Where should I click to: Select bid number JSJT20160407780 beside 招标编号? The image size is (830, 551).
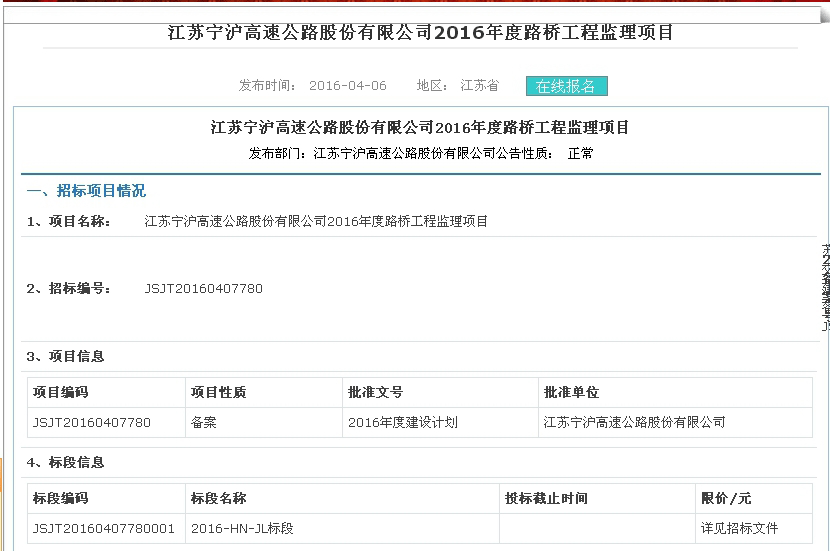click(x=203, y=288)
